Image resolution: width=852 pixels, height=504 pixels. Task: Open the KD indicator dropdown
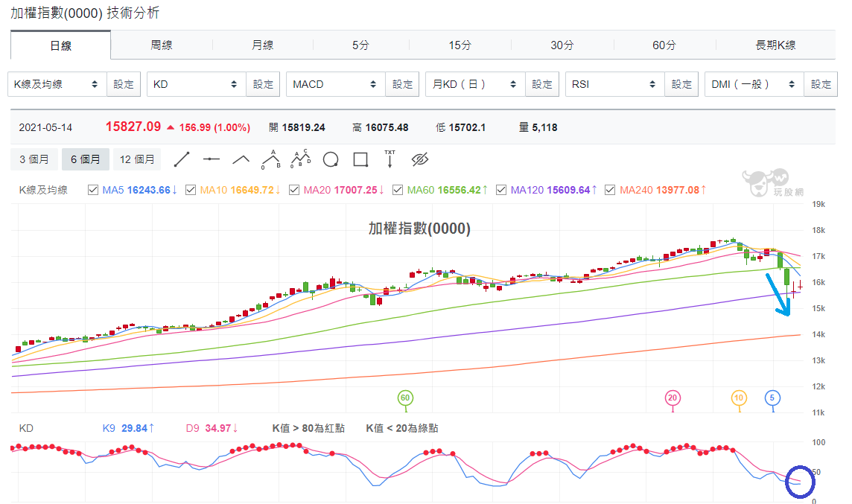[x=196, y=84]
